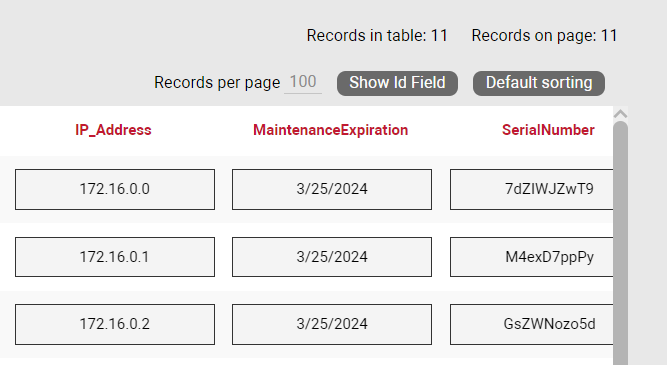Click the expiration date for 172.16.0.0
Screen dimensions: 667x365
point(332,189)
